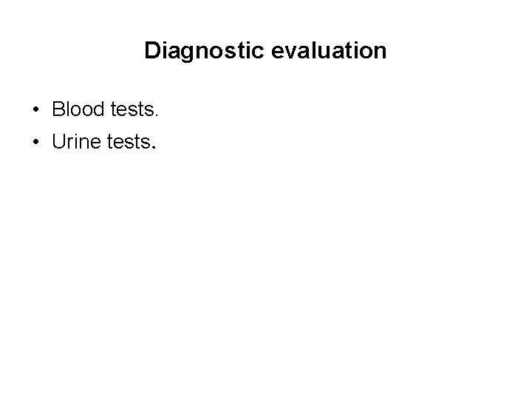The height and width of the screenshot is (399, 532).
Task: Click the slide title "Diagnostic evaluation"
Action: tap(265, 51)
